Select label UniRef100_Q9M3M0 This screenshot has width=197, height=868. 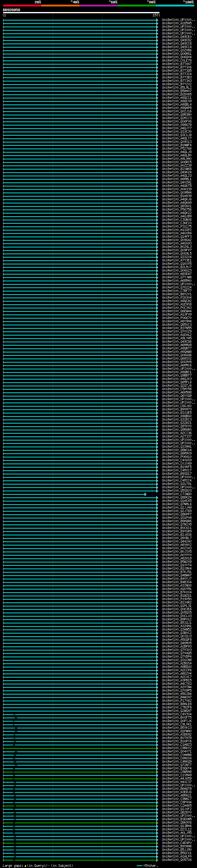[x=176, y=115]
